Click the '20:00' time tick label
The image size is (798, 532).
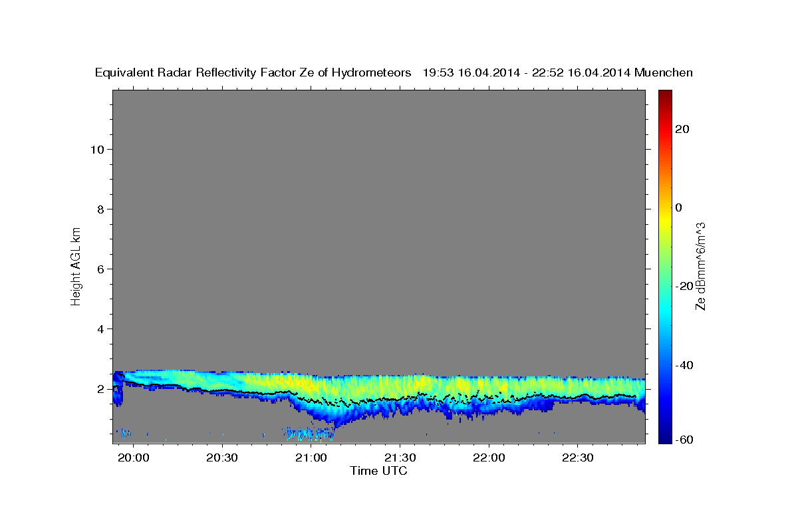coord(133,458)
